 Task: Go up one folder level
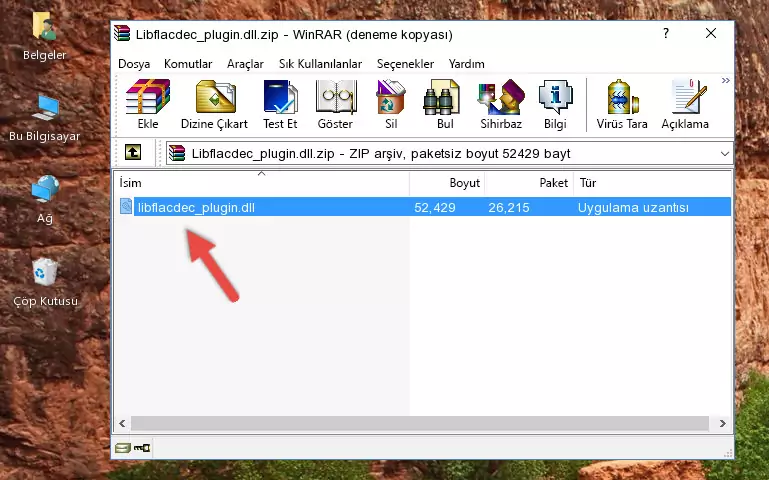tap(133, 152)
